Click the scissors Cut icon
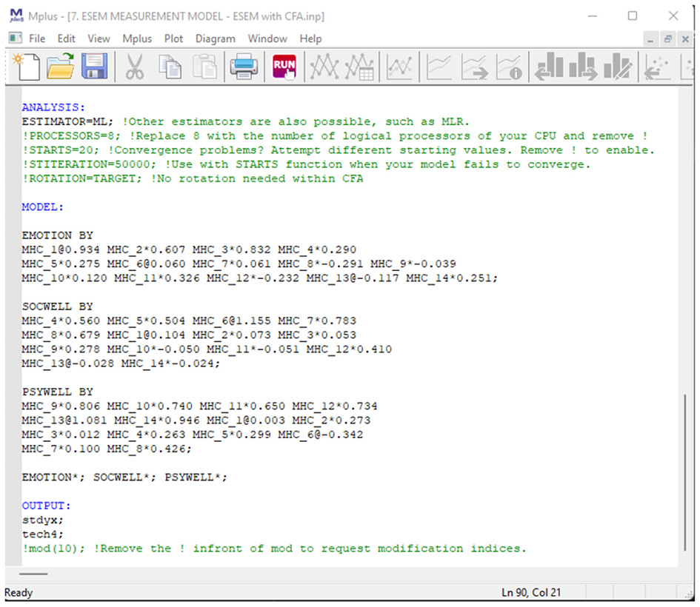 134,68
